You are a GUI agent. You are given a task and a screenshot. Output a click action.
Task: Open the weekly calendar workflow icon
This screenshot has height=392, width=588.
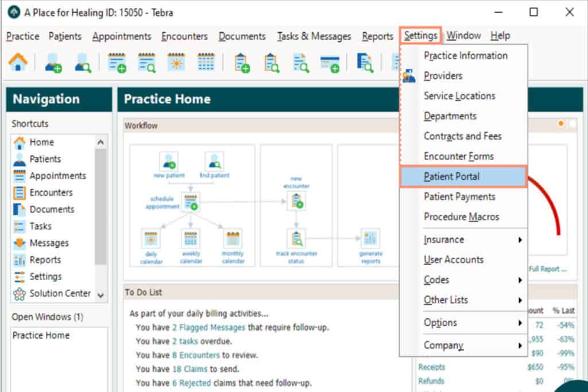coord(191,238)
